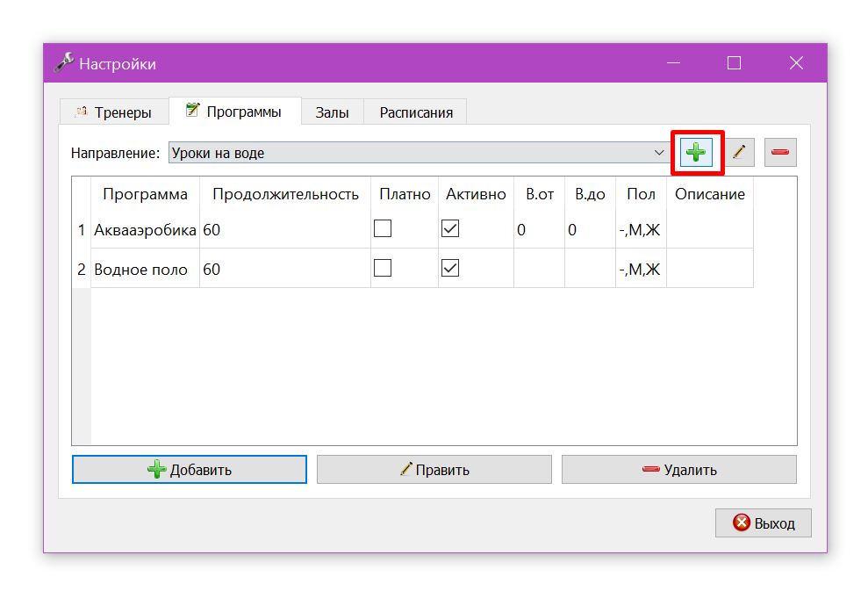Add a new direction with the green plus icon

(x=696, y=152)
